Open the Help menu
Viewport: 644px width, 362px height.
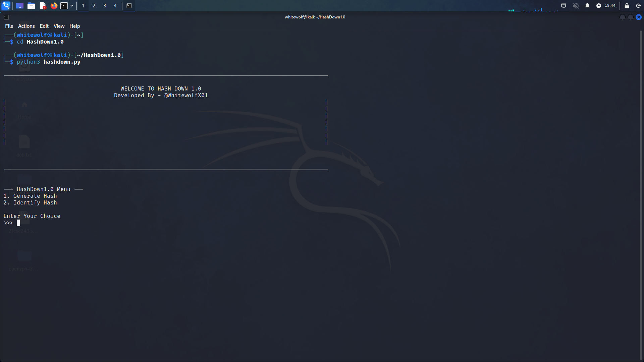(x=75, y=26)
